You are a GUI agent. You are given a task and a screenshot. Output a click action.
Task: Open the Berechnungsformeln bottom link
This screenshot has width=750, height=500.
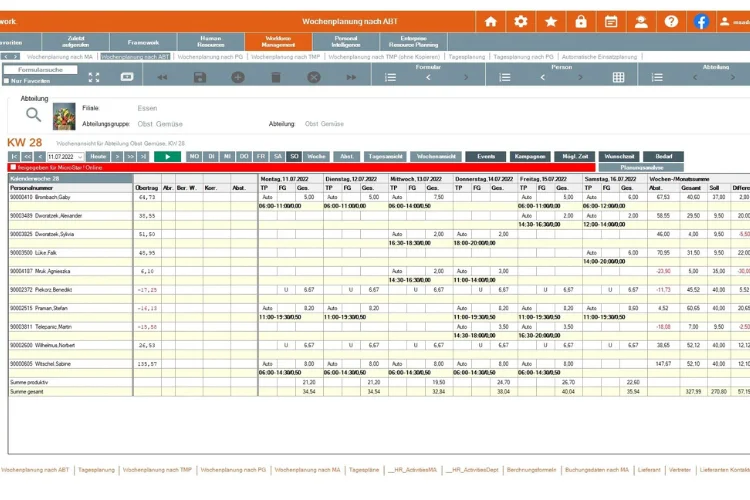pos(531,470)
